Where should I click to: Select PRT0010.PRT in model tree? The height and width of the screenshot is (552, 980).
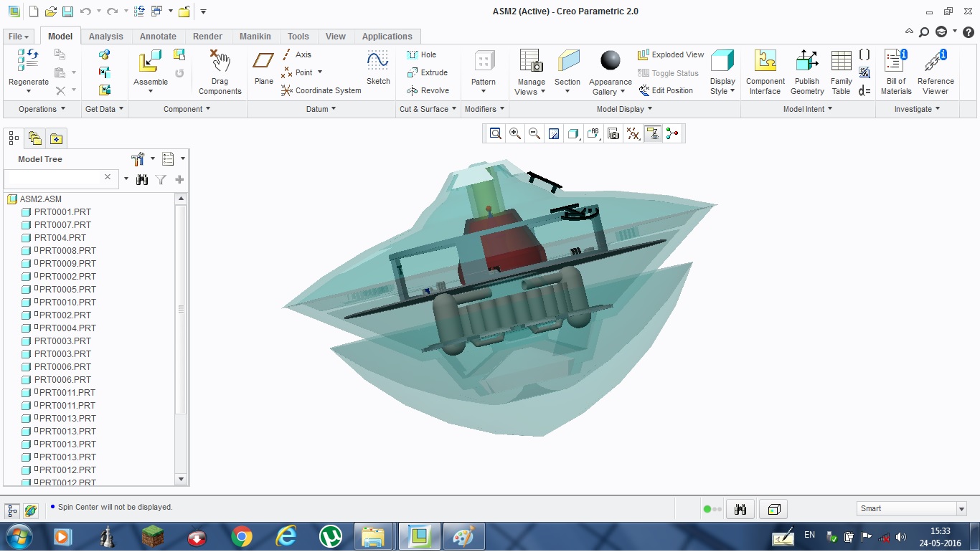point(67,302)
